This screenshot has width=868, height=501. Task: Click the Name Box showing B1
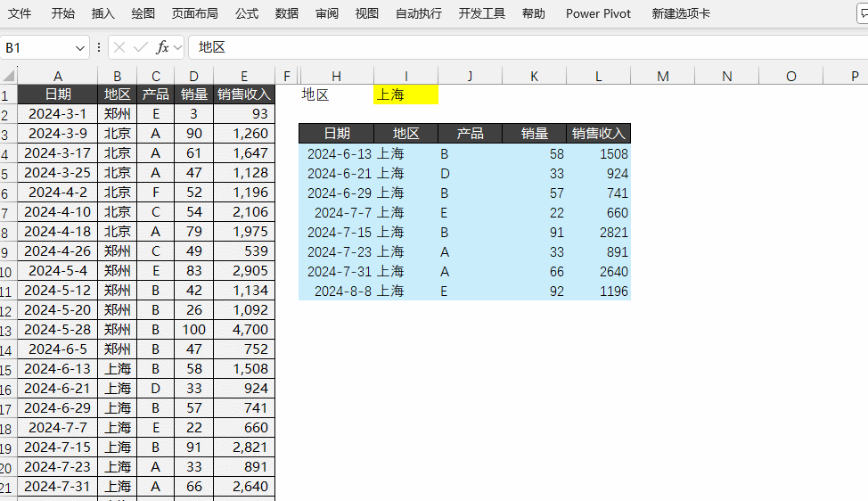(36, 47)
